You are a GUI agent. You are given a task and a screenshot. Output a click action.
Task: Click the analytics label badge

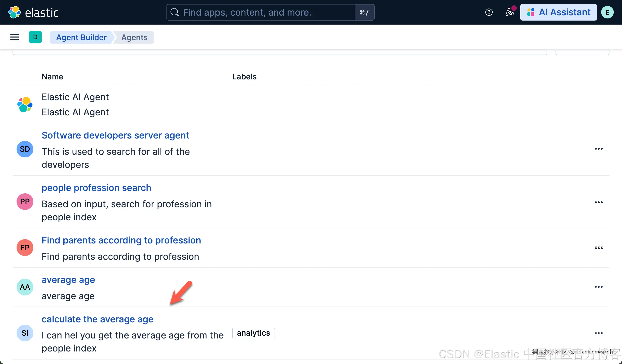point(253,333)
